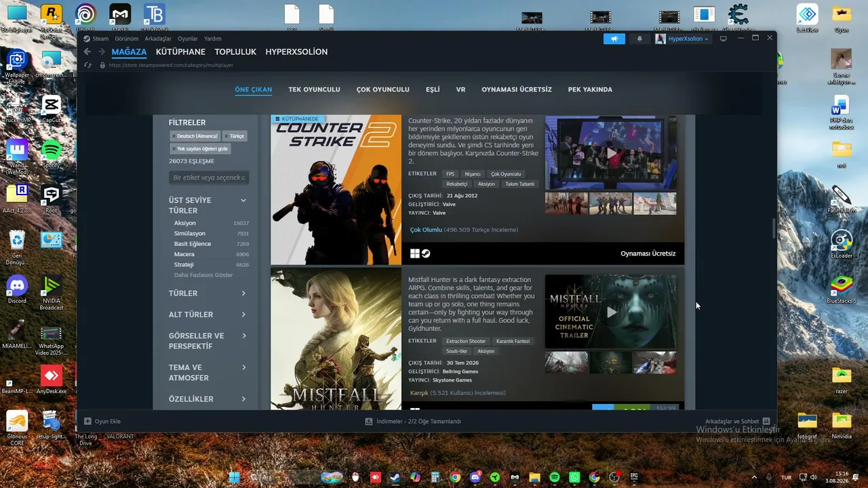Click the Oyun Ekle plus icon
The image size is (868, 488).
87,421
